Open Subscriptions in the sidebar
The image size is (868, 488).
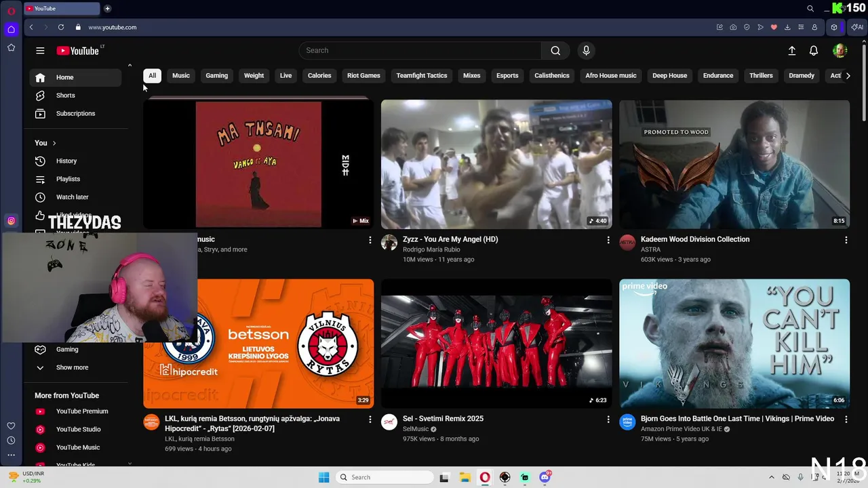(x=75, y=113)
